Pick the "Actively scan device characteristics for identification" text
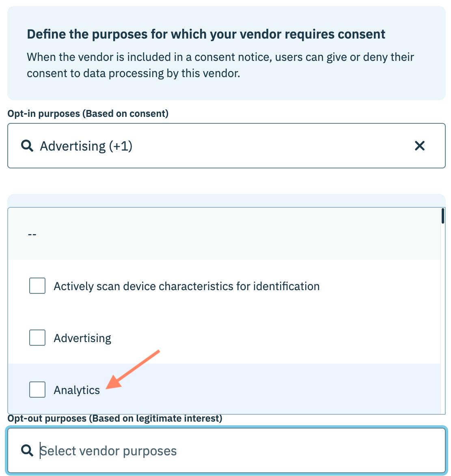 [186, 286]
